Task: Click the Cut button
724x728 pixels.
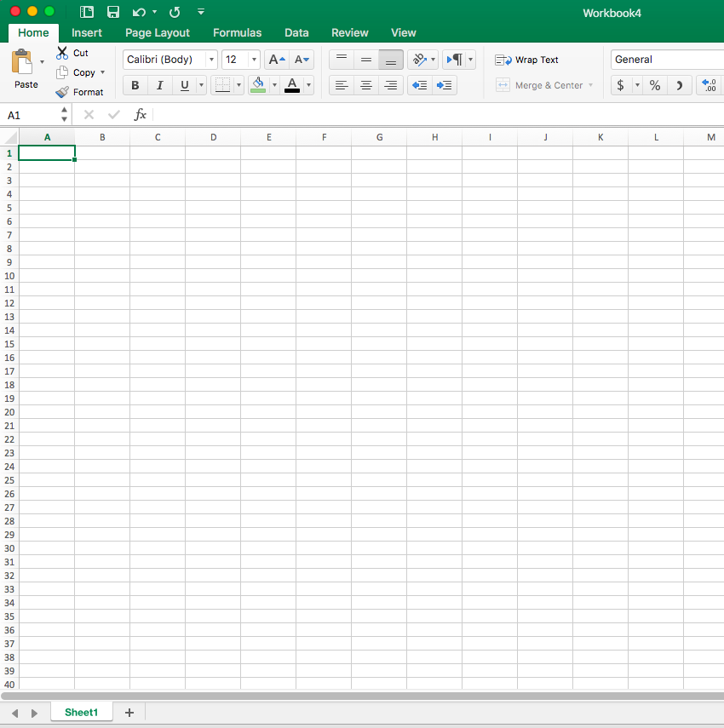Action: click(x=72, y=53)
